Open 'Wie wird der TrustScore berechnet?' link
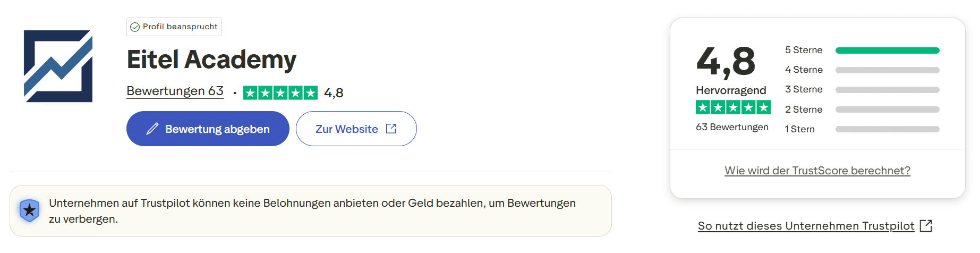Screen dimensions: 980x253 pyautogui.click(x=817, y=171)
